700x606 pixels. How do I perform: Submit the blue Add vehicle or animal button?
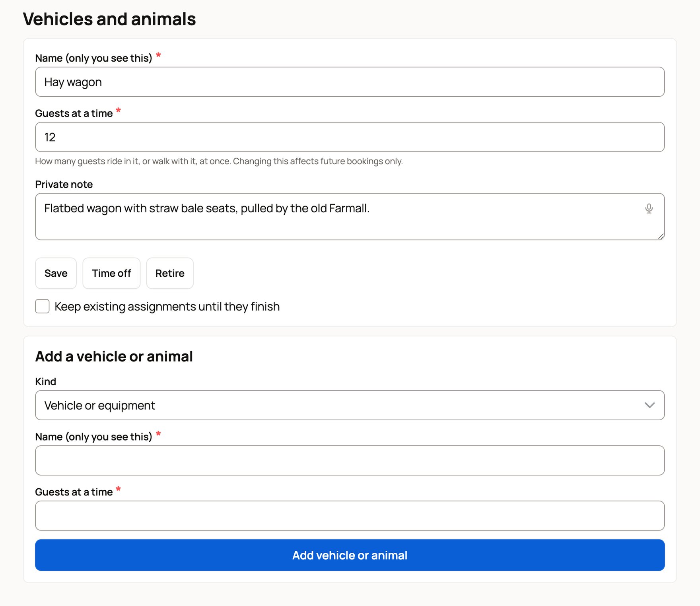click(350, 555)
